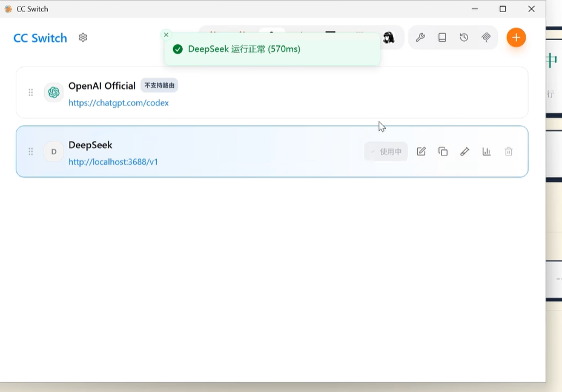Select the OpenAI Official title
562x392 pixels.
point(102,86)
